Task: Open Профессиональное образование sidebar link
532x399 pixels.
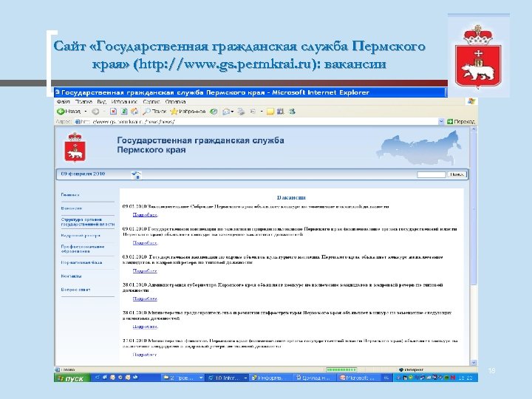Action: (83, 249)
